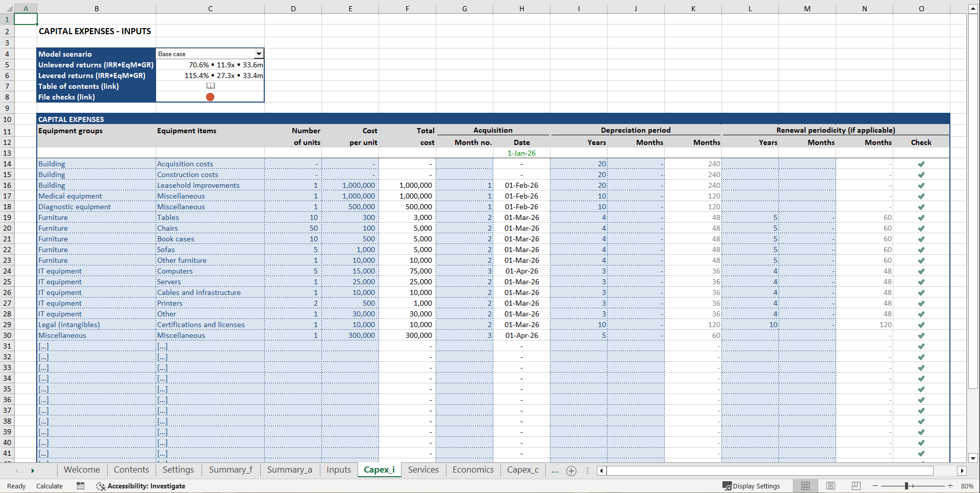Open the Base case scenario dropdown
The width and height of the screenshot is (980, 493).
tap(259, 53)
